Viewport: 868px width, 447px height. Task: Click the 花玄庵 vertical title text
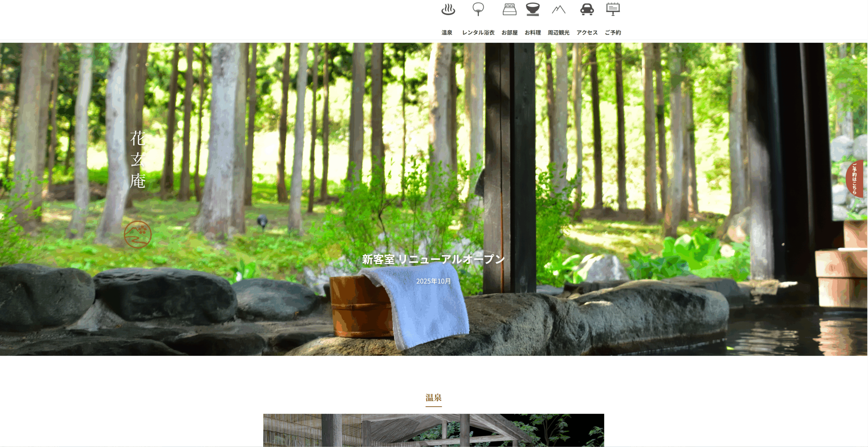tap(138, 159)
